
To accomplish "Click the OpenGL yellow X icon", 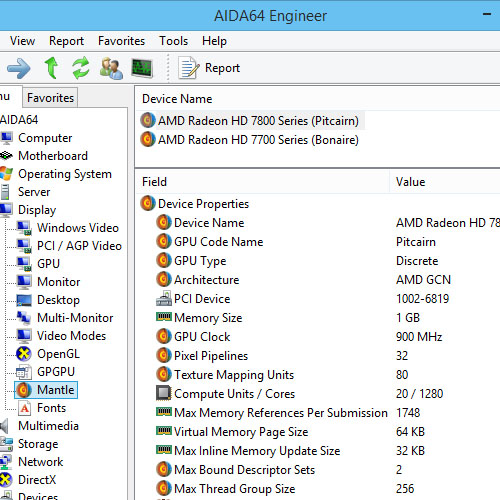I will click(24, 354).
